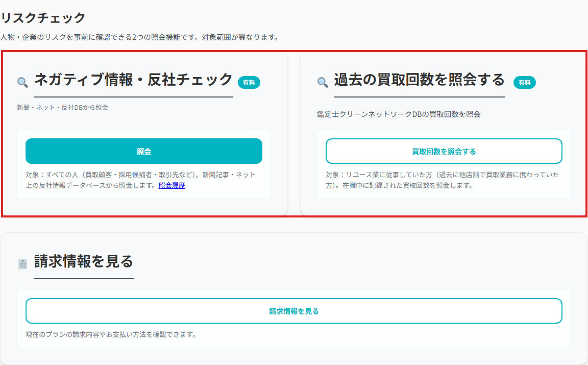This screenshot has height=365, width=588.
Task: Click description starting 対象：すべての人
Action: [x=141, y=180]
